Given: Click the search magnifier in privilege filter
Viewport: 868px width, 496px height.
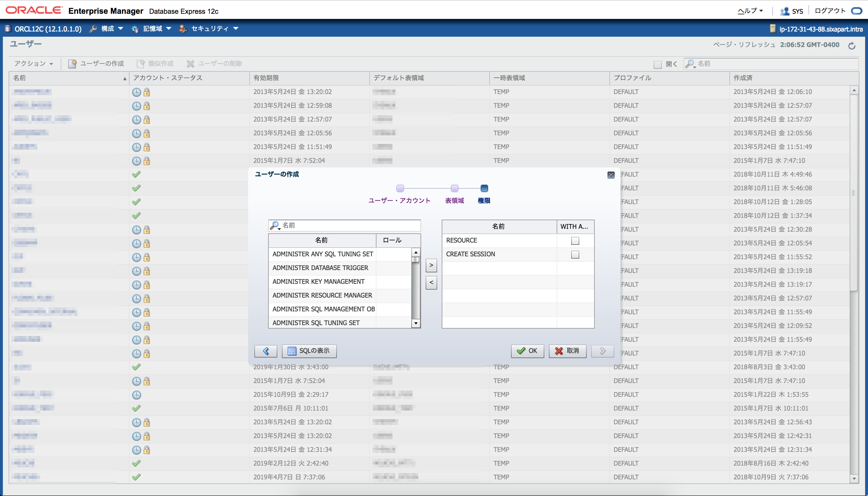Looking at the screenshot, I should coord(274,226).
